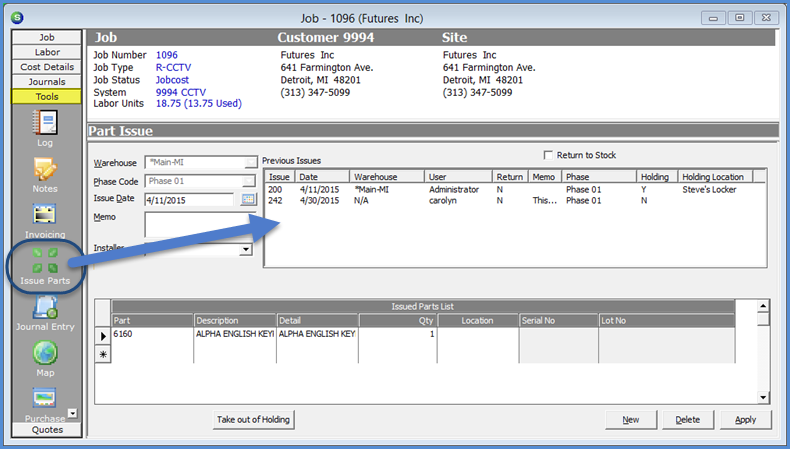790x449 pixels.
Task: Open the Map tool icon
Action: pyautogui.click(x=45, y=353)
